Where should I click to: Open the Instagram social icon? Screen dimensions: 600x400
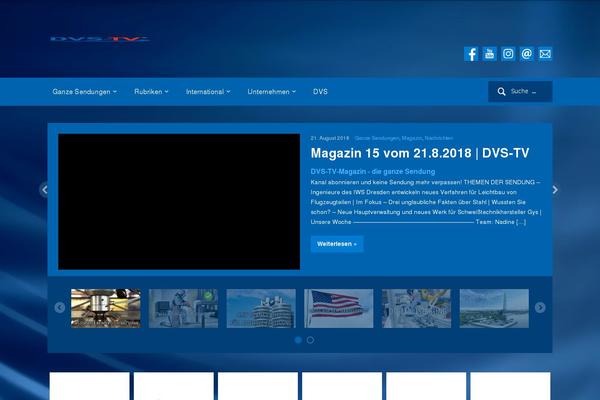click(508, 54)
